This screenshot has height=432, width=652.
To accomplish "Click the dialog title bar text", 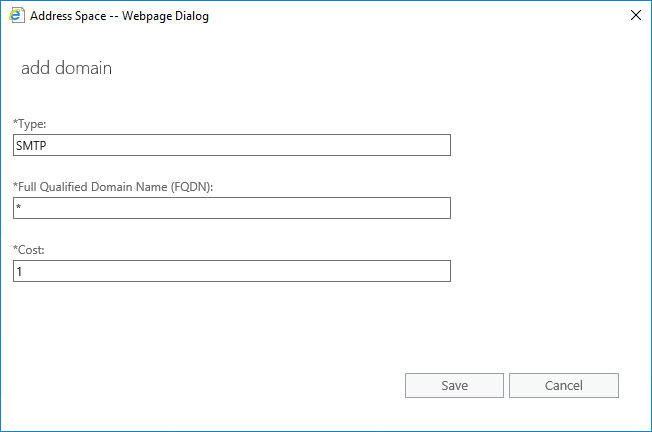I will tap(119, 16).
